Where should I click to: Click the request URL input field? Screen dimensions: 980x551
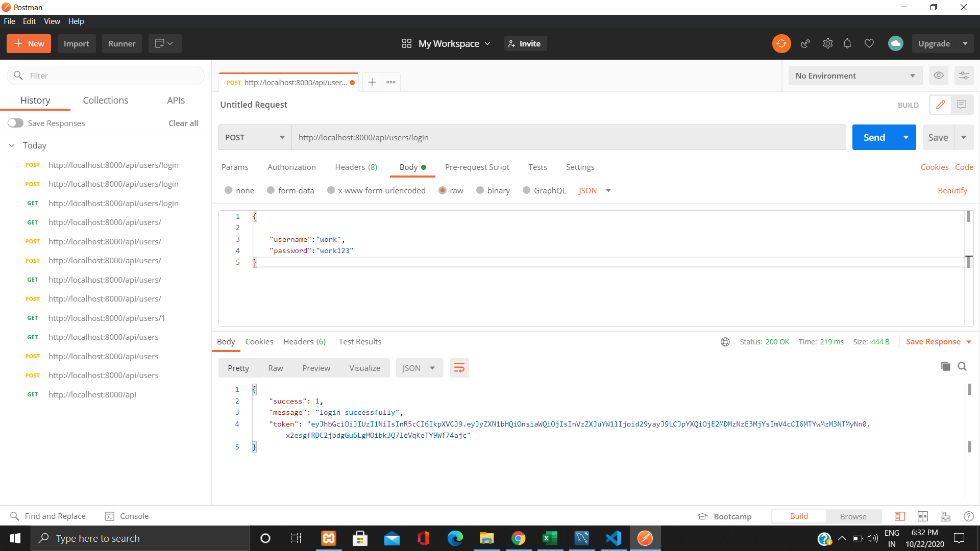point(568,137)
